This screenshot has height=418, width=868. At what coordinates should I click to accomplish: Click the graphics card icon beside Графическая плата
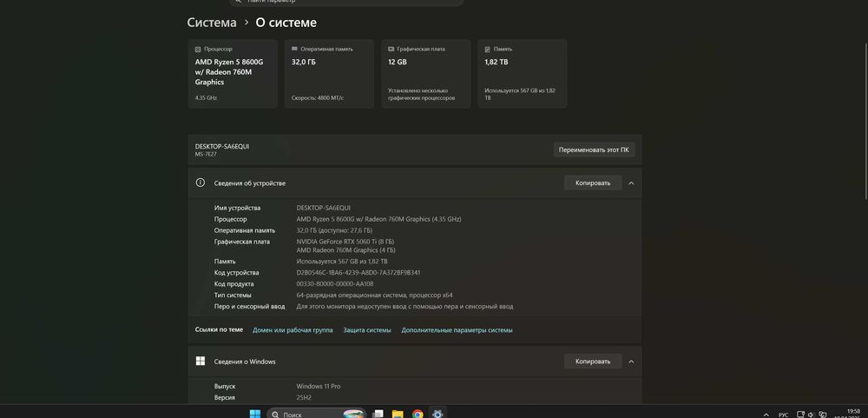pos(391,49)
